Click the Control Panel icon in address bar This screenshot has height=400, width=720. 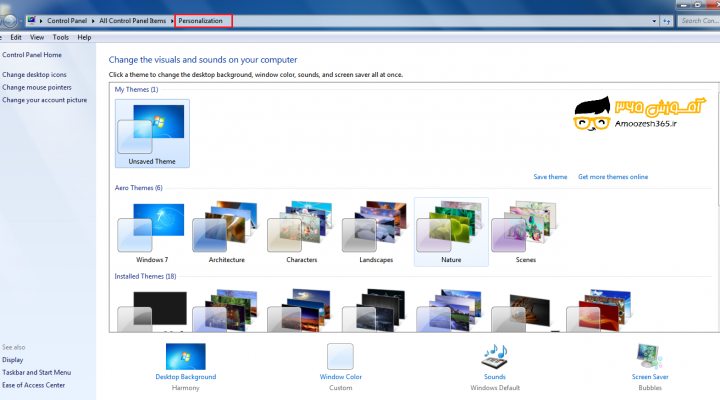pyautogui.click(x=31, y=20)
